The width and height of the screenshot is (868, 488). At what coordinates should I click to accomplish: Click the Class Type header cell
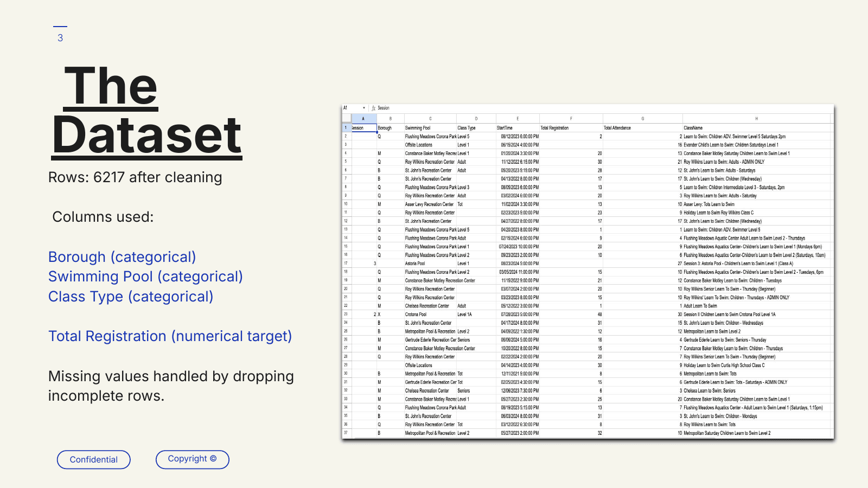476,128
